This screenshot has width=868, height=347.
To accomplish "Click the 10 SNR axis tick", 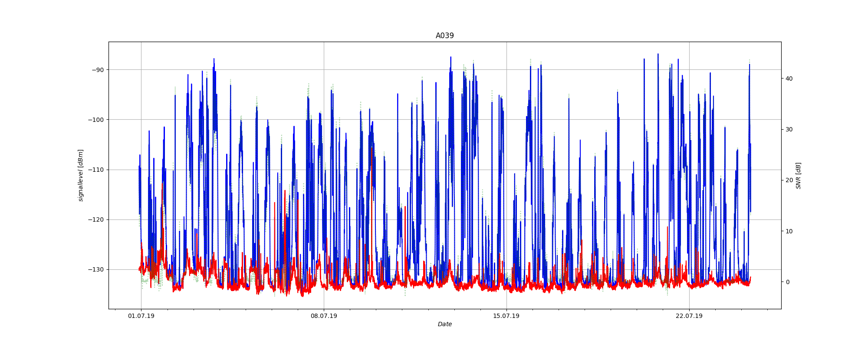I will click(789, 231).
